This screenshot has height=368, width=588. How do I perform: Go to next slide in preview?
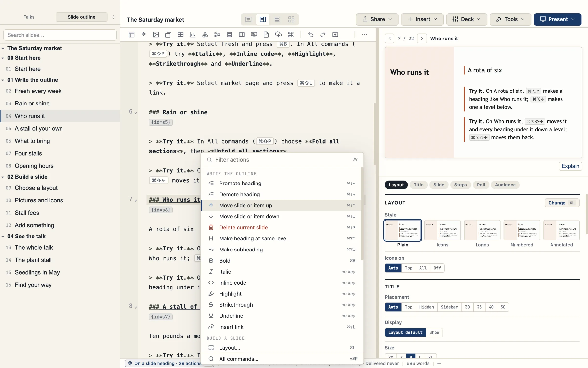coord(422,39)
